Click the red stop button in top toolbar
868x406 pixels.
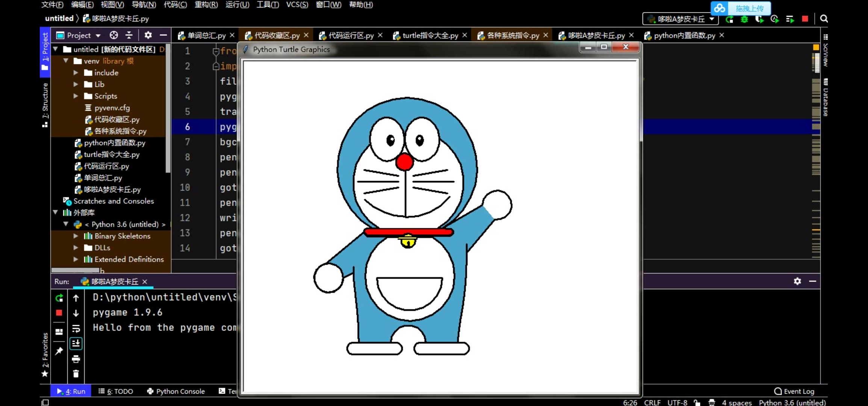click(805, 19)
